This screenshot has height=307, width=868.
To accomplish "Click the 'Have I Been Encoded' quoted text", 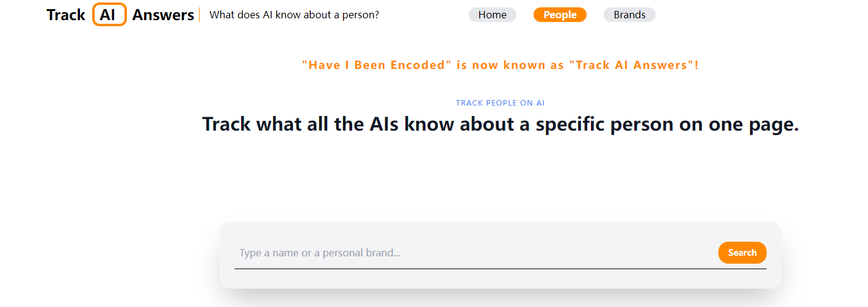I will click(x=374, y=65).
